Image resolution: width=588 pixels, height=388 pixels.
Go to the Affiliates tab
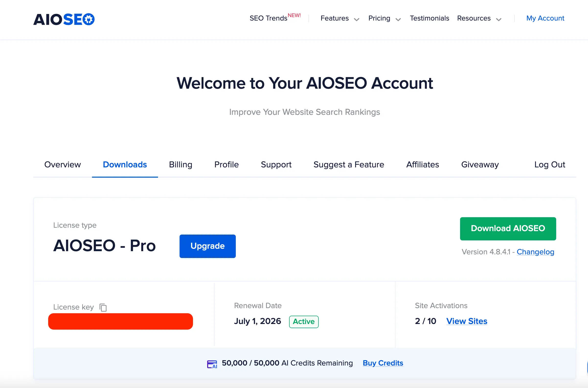(423, 164)
